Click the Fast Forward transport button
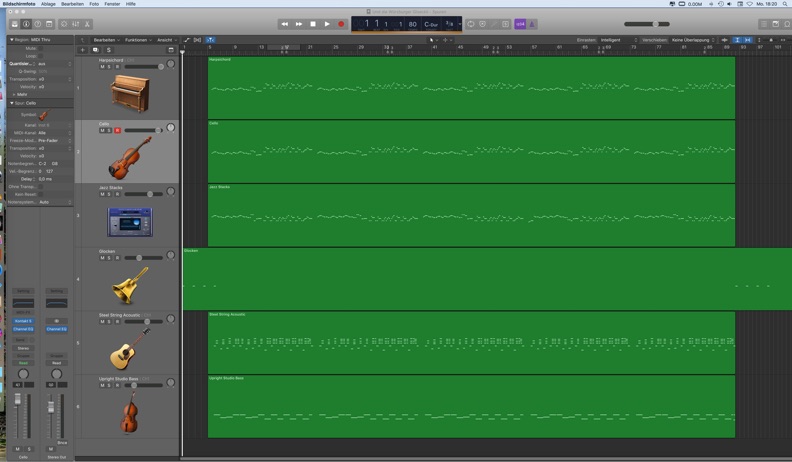The width and height of the screenshot is (792, 462). pyautogui.click(x=299, y=24)
